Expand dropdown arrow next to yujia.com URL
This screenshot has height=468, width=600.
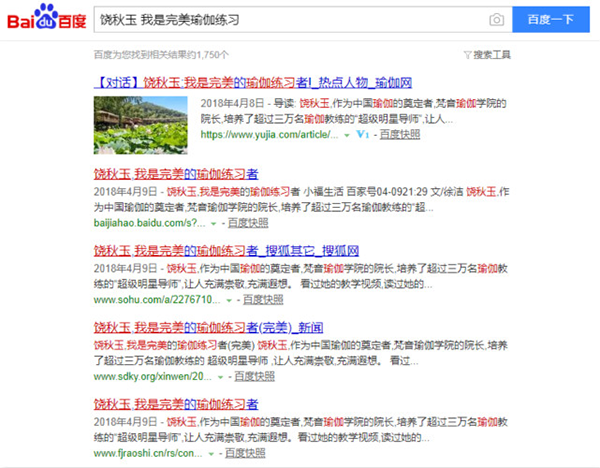346,133
